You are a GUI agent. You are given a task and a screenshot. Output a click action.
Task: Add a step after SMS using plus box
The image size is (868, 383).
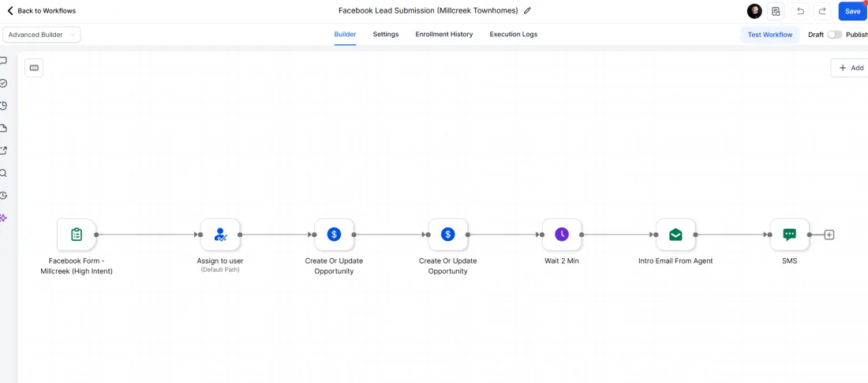tap(829, 235)
